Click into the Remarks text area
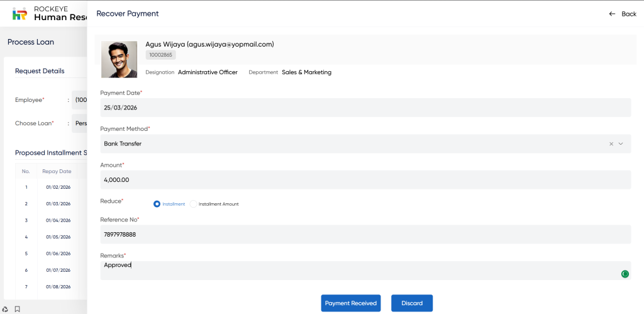 coord(358,271)
